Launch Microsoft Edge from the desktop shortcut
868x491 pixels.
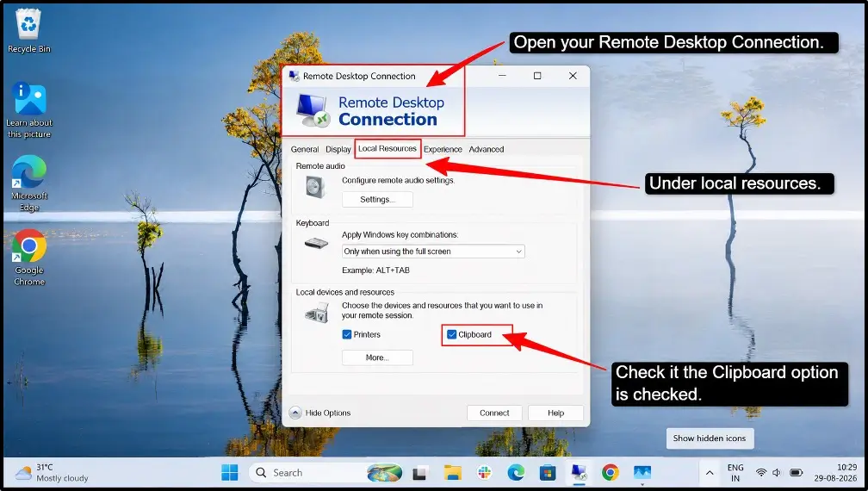click(x=28, y=183)
